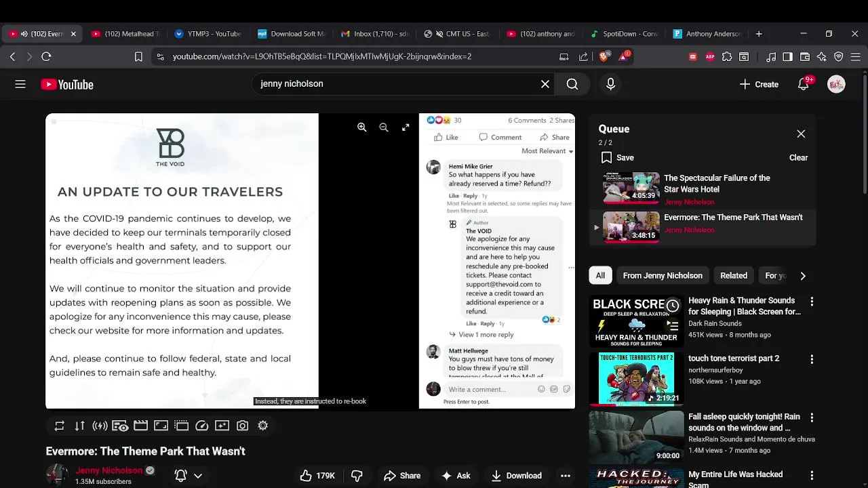Click the resize-player frame icon

tap(161, 426)
